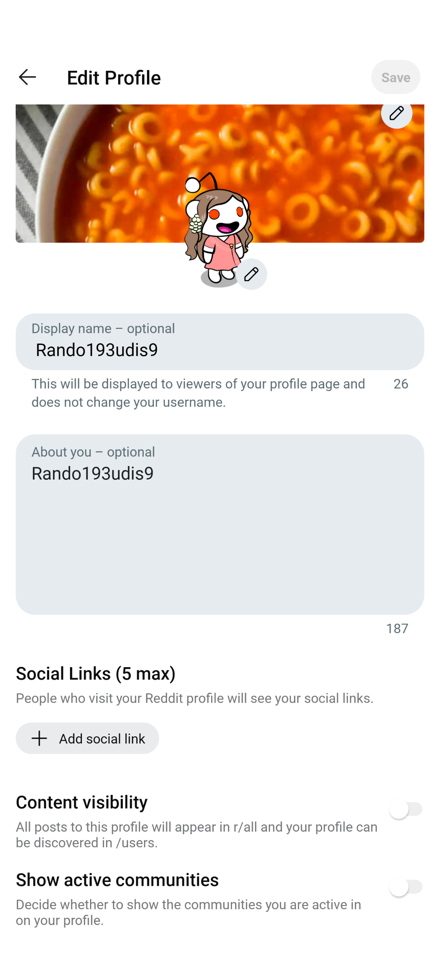
Task: Toggle the Content visibility switch
Action: (405, 809)
